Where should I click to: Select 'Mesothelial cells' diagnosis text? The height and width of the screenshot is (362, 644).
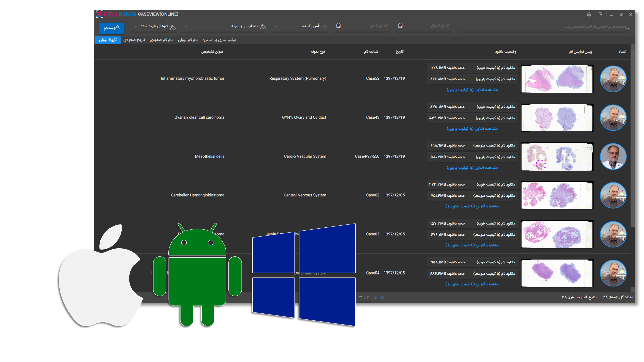point(210,157)
